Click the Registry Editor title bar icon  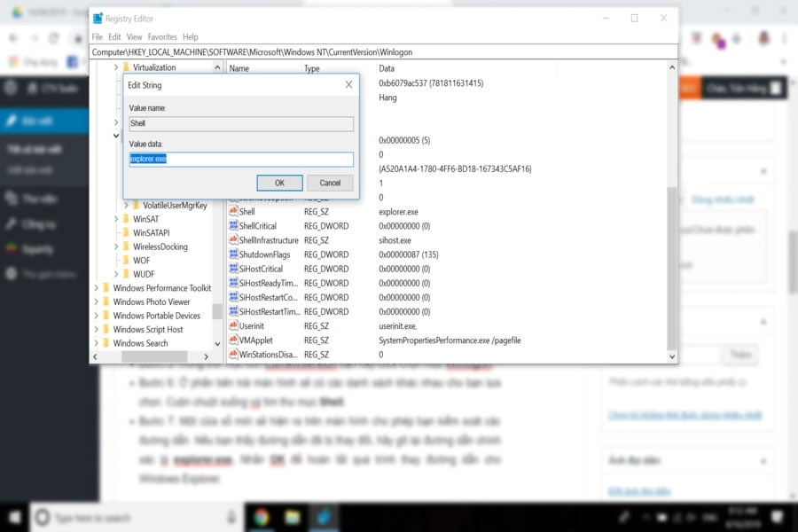pos(100,19)
